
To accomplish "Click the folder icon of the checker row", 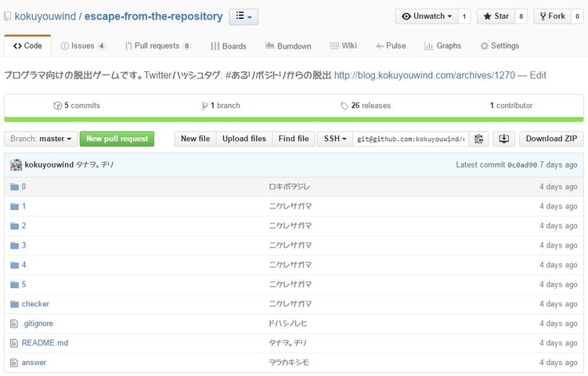I will (14, 304).
